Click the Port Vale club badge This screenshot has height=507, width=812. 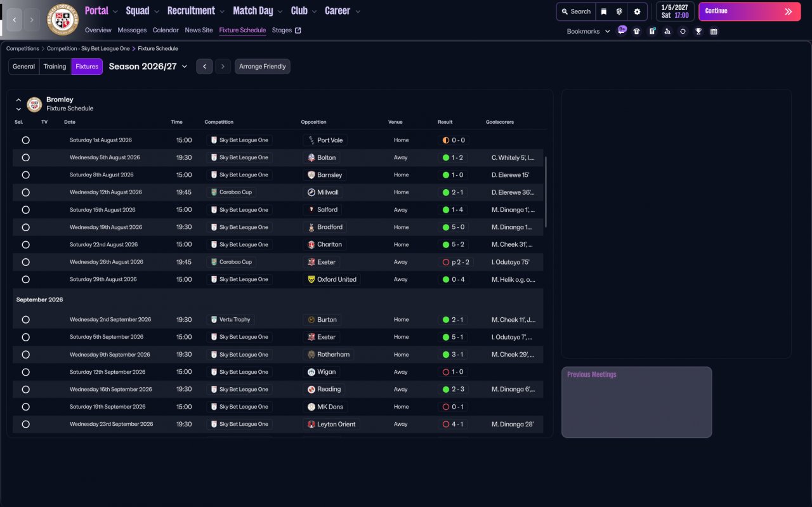coord(311,140)
